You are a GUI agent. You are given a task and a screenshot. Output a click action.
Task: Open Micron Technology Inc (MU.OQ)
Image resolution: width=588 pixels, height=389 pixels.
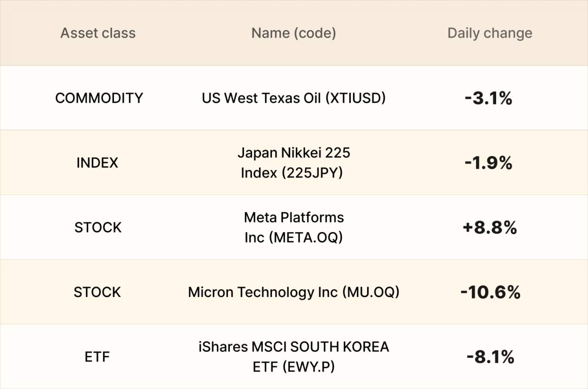[294, 292]
